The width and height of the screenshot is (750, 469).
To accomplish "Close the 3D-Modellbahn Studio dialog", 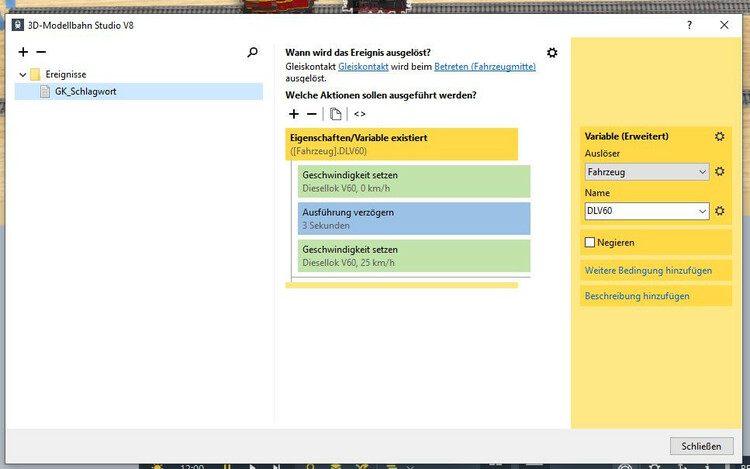I will point(724,25).
